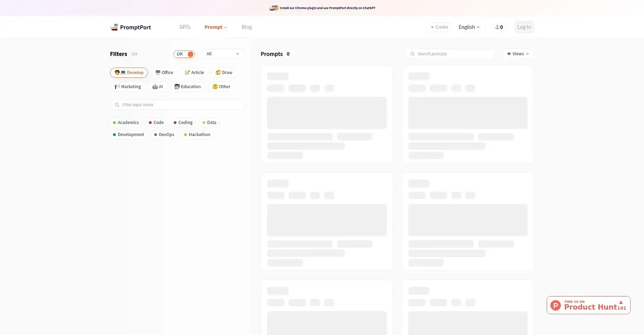
Task: Open the All dropdown in Filters
Action: pos(223,54)
